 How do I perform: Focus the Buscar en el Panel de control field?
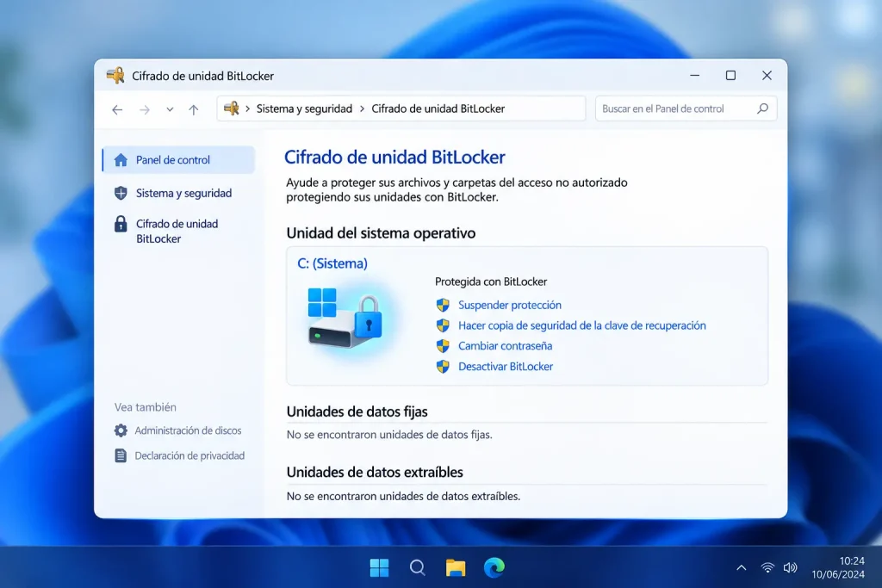[686, 108]
